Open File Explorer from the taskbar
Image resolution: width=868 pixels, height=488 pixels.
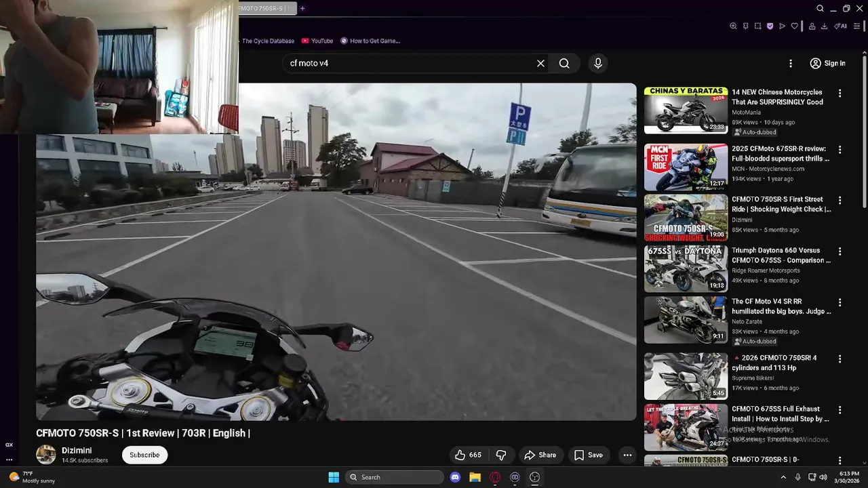click(475, 477)
